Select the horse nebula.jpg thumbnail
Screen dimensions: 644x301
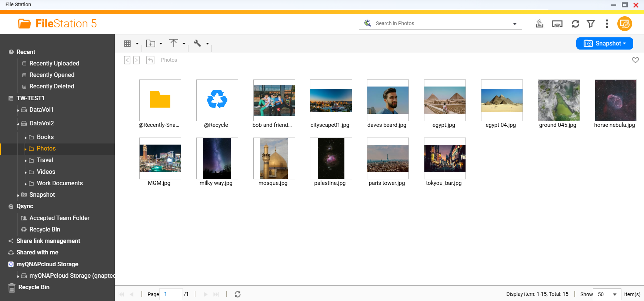coord(615,100)
